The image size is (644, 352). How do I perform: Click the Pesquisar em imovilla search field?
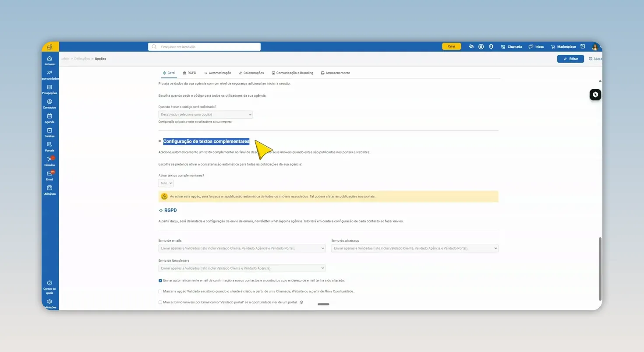click(x=204, y=47)
